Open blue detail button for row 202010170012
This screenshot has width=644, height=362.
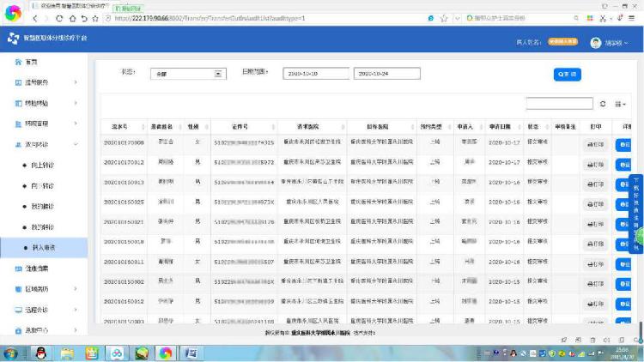623,165
